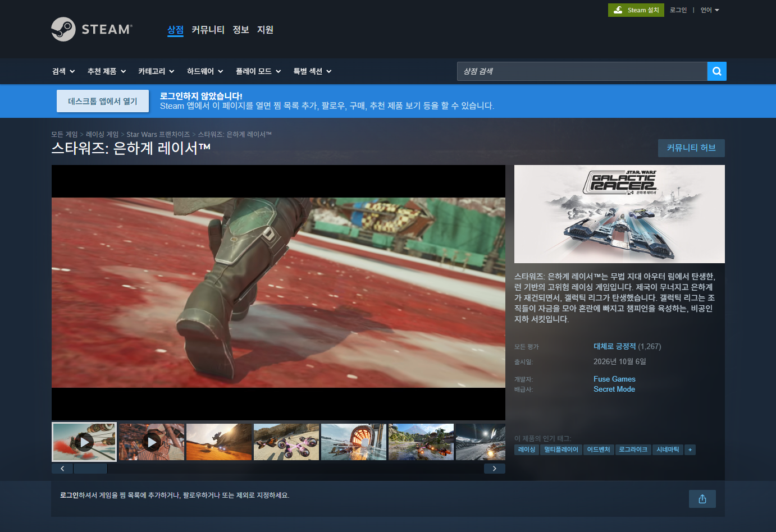Click the Steam logo icon
This screenshot has height=532, width=776.
pyautogui.click(x=63, y=29)
